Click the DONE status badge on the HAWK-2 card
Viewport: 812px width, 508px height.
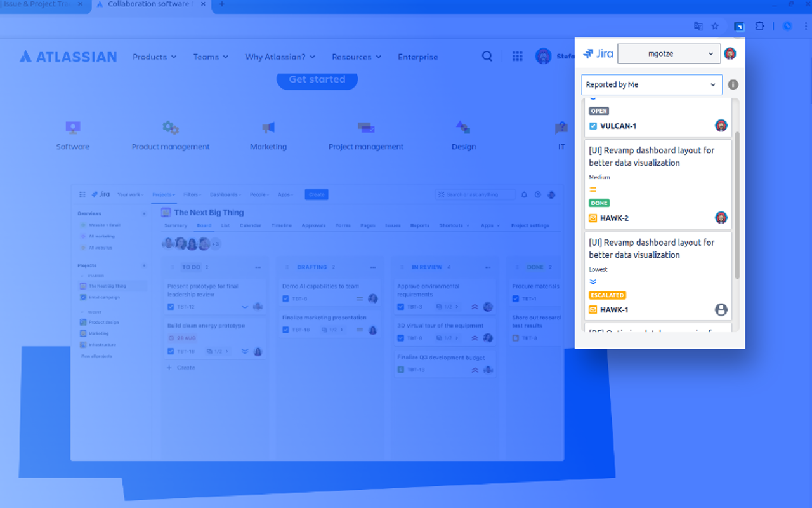pyautogui.click(x=599, y=203)
